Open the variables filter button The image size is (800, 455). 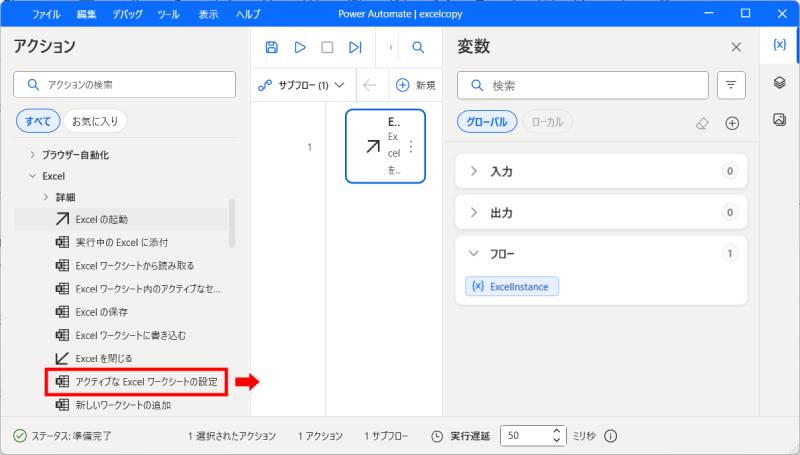[x=731, y=85]
